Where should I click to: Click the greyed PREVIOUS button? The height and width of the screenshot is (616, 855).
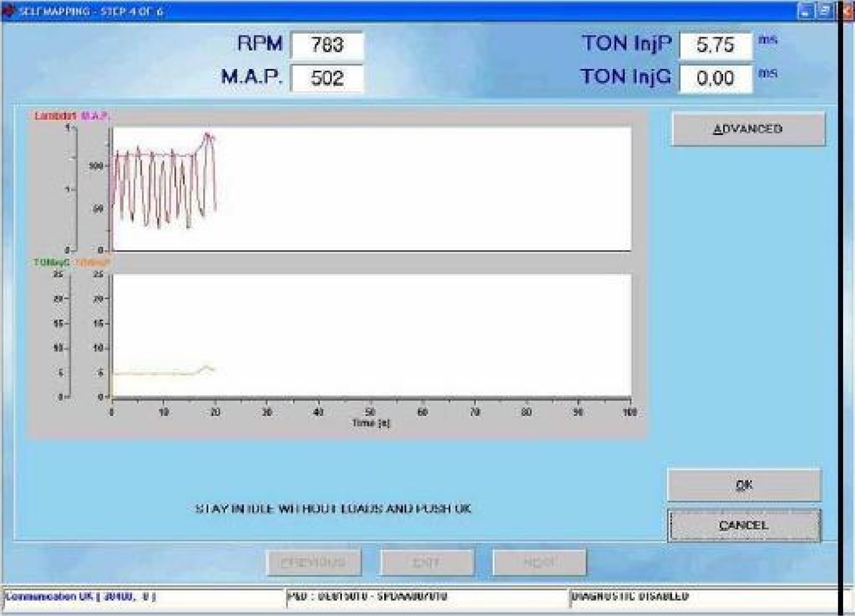click(x=313, y=562)
